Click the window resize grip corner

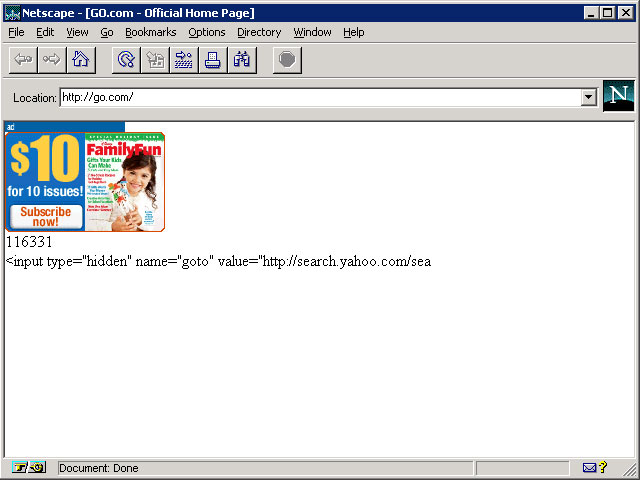tap(629, 469)
